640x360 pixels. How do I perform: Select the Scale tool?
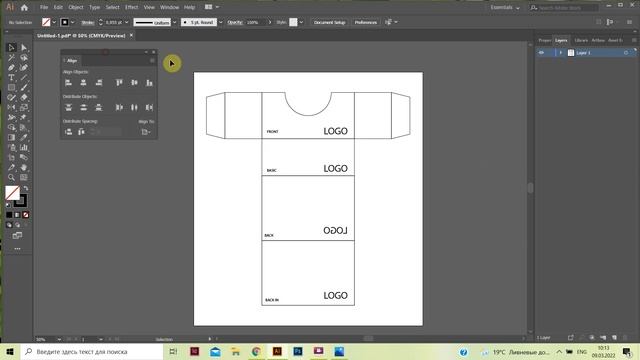[x=24, y=107]
